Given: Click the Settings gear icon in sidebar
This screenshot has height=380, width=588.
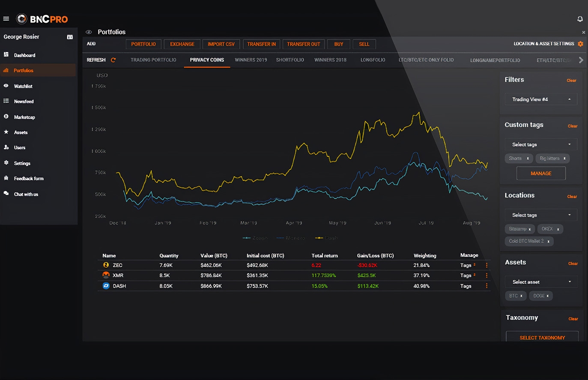Looking at the screenshot, I should point(6,163).
